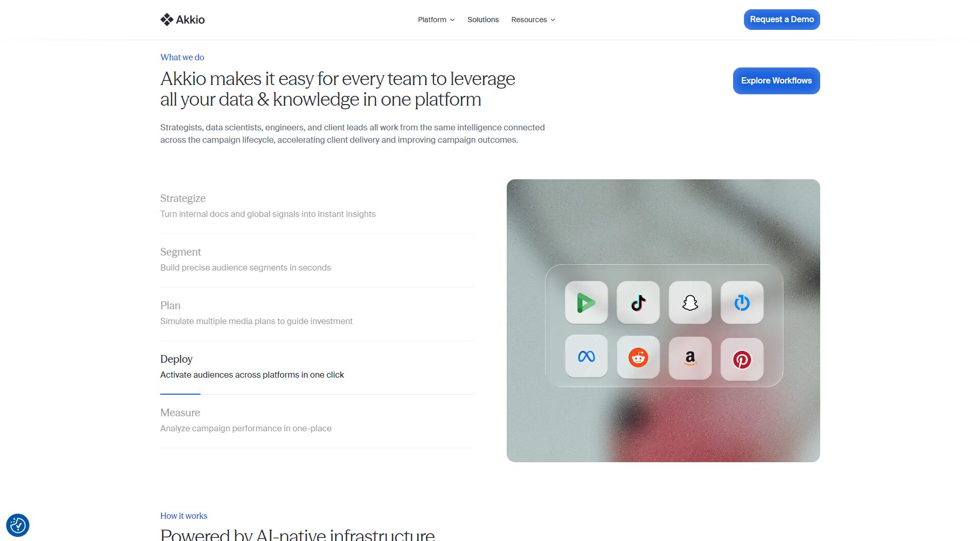Click the Akkio logo in header
Viewport: 980px width, 541px height.
point(182,20)
